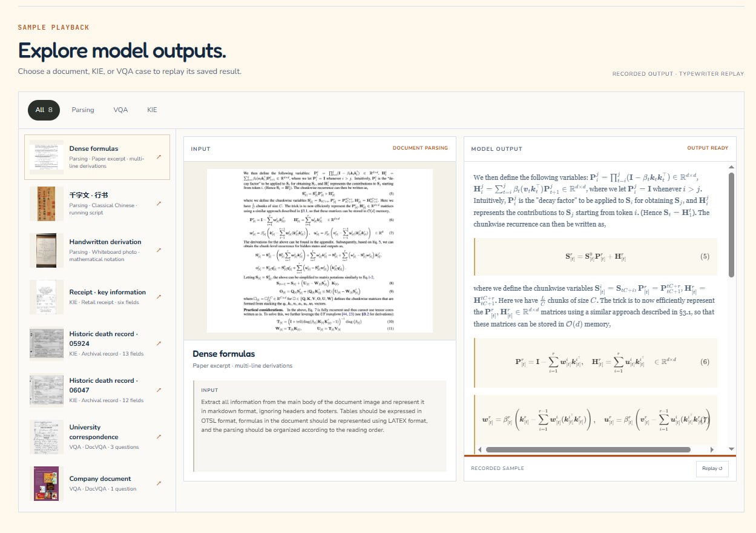Image resolution: width=756 pixels, height=533 pixels.
Task: Click the model output vertical scrollbar thumb
Action: click(x=731, y=225)
